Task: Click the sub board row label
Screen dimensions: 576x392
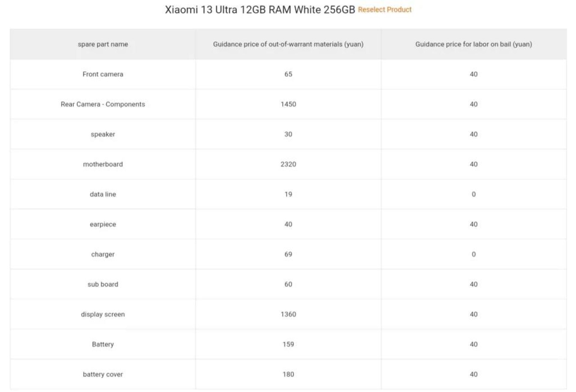Action: pos(103,284)
